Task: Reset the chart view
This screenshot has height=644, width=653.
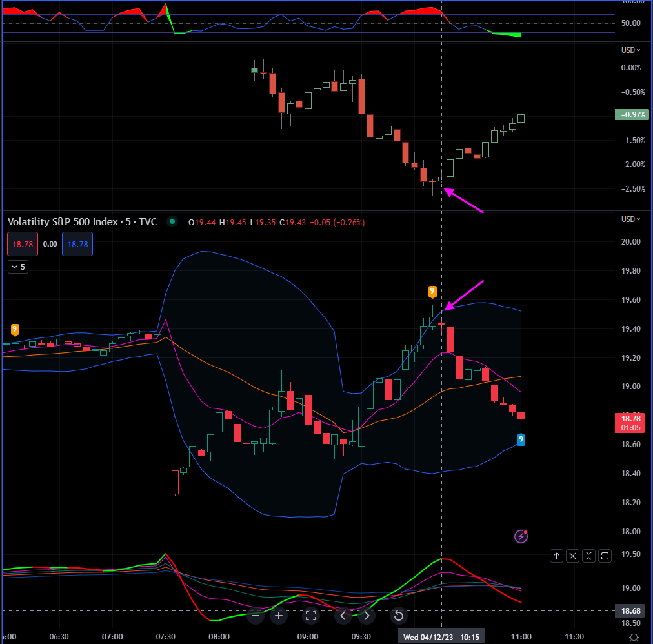Action: (398, 616)
